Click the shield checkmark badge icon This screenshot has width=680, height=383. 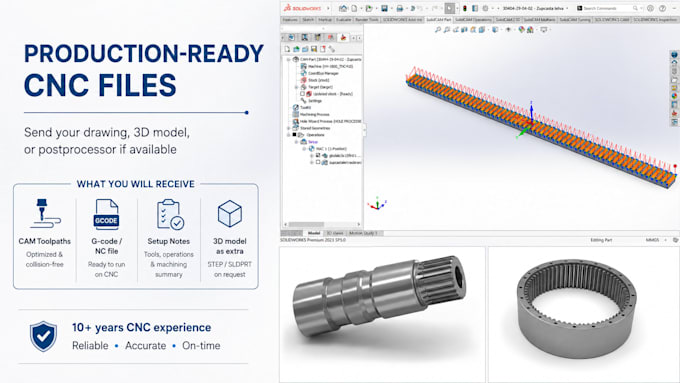[x=43, y=336]
